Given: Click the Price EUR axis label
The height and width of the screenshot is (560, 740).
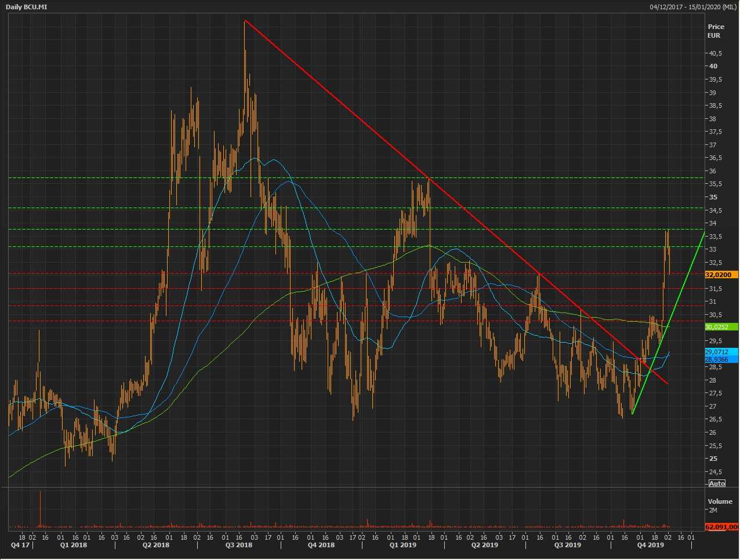Looking at the screenshot, I should [x=716, y=31].
